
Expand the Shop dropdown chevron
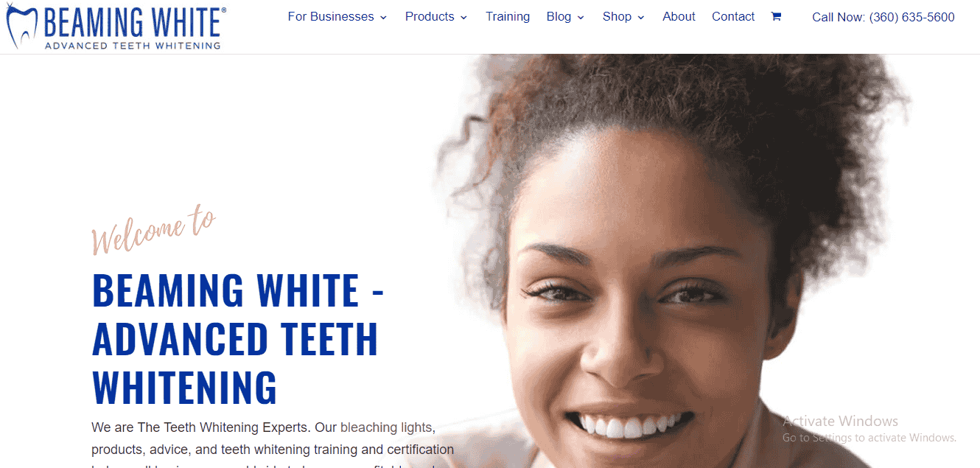(x=641, y=17)
